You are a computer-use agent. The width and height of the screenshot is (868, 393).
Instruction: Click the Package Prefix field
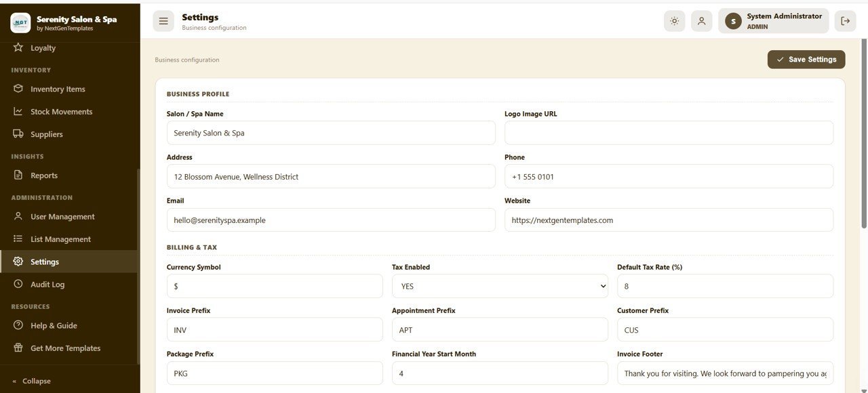tap(275, 373)
